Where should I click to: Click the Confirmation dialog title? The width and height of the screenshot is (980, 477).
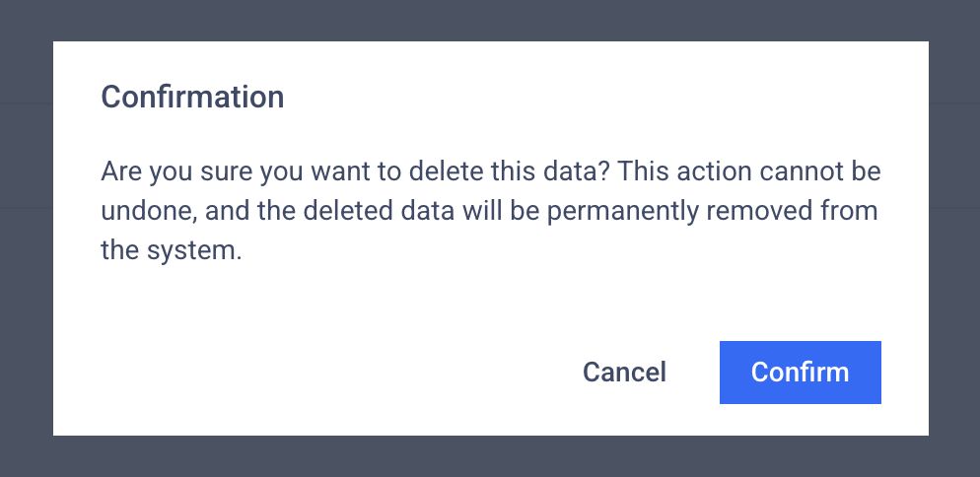pyautogui.click(x=193, y=97)
